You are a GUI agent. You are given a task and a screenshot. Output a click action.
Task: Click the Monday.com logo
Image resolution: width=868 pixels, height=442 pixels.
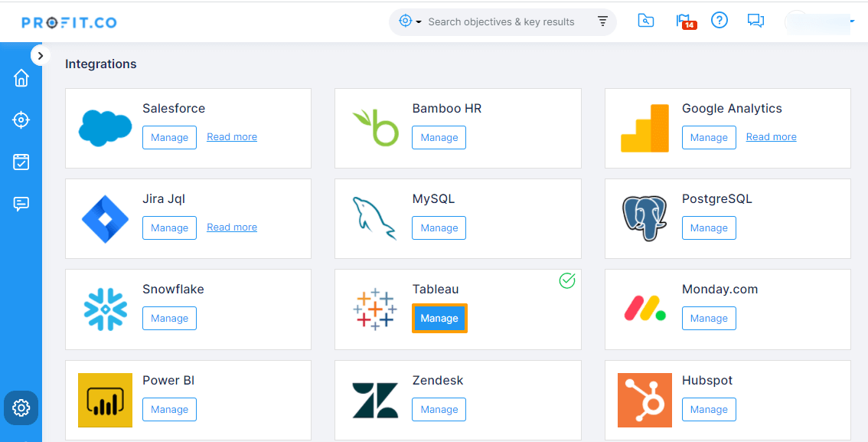tap(644, 309)
